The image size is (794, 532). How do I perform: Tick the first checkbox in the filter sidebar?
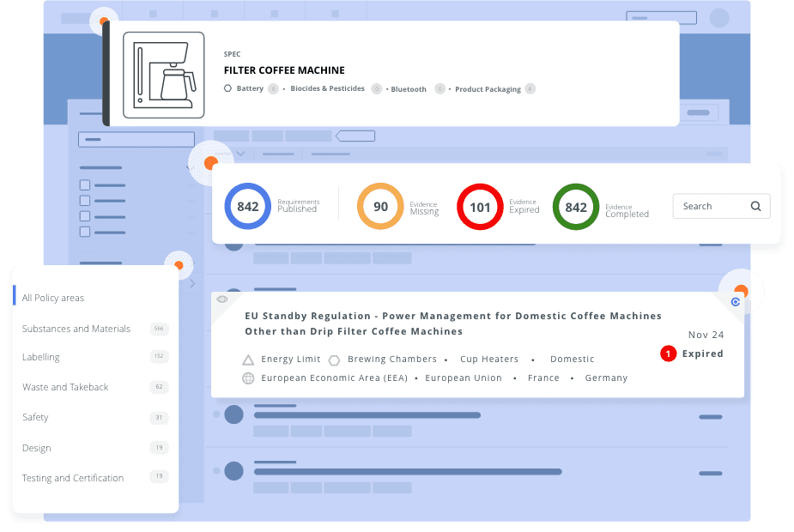tap(85, 185)
